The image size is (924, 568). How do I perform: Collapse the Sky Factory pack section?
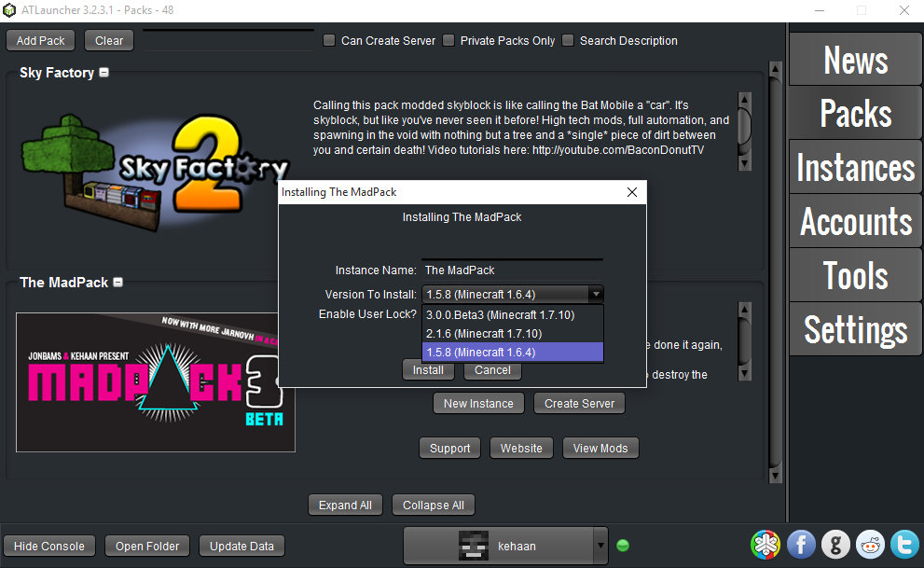click(103, 72)
